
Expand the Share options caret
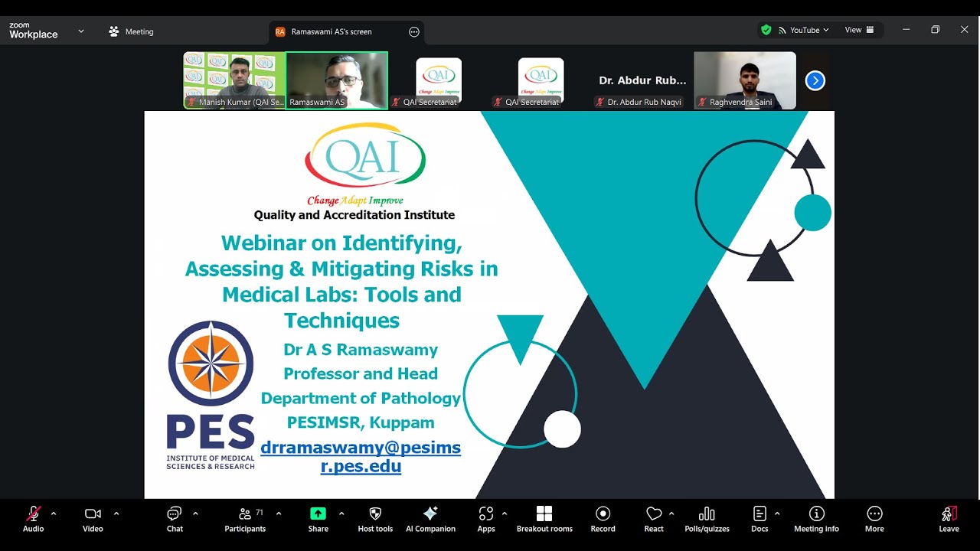[x=341, y=514]
